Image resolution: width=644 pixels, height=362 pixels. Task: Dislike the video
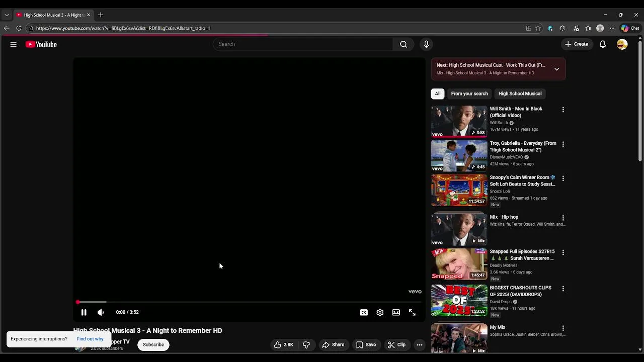(306, 345)
